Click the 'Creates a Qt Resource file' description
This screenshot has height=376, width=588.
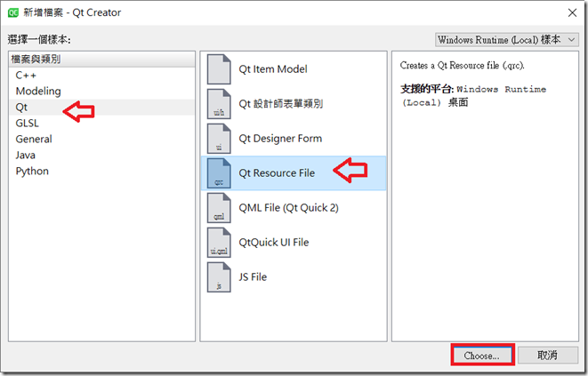[462, 66]
